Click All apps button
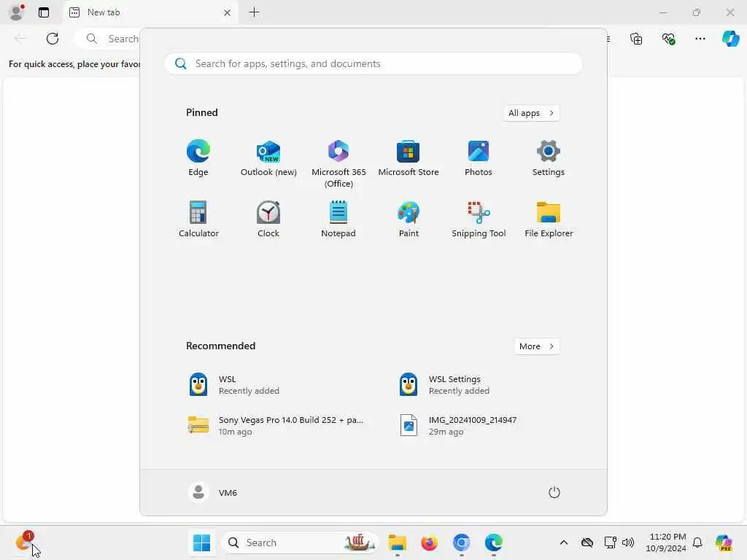Viewport: 747px width, 560px height. pyautogui.click(x=531, y=113)
